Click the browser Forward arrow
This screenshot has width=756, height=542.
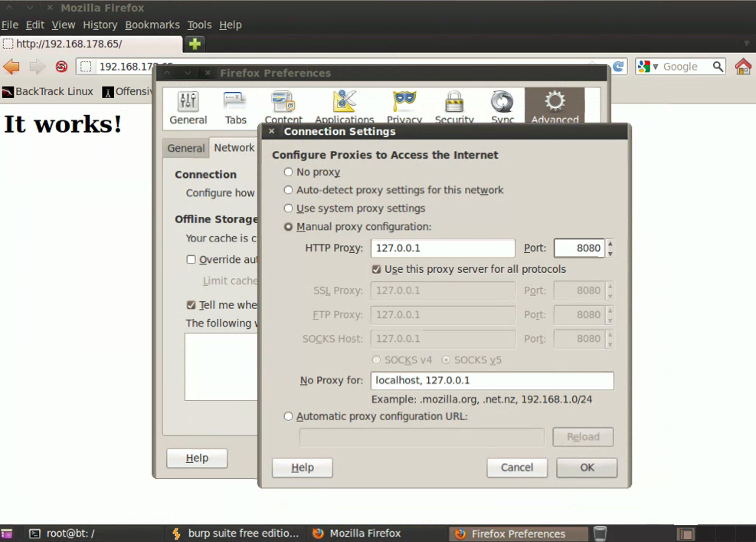click(x=37, y=67)
